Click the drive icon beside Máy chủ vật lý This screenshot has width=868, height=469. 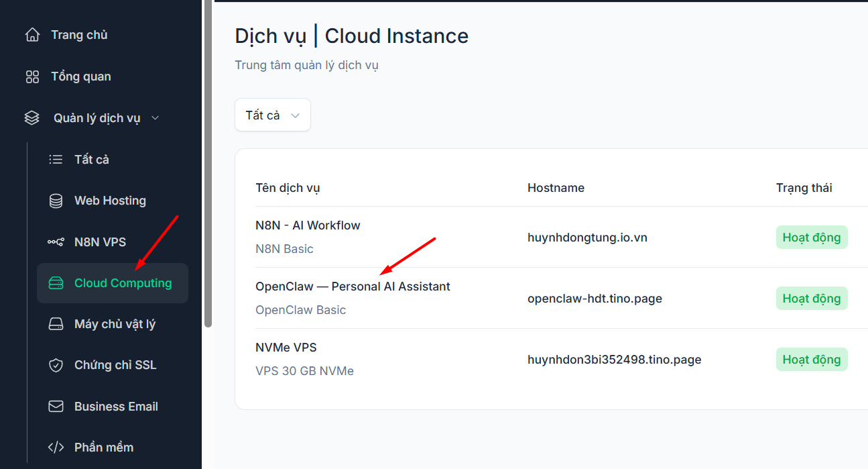tap(56, 323)
